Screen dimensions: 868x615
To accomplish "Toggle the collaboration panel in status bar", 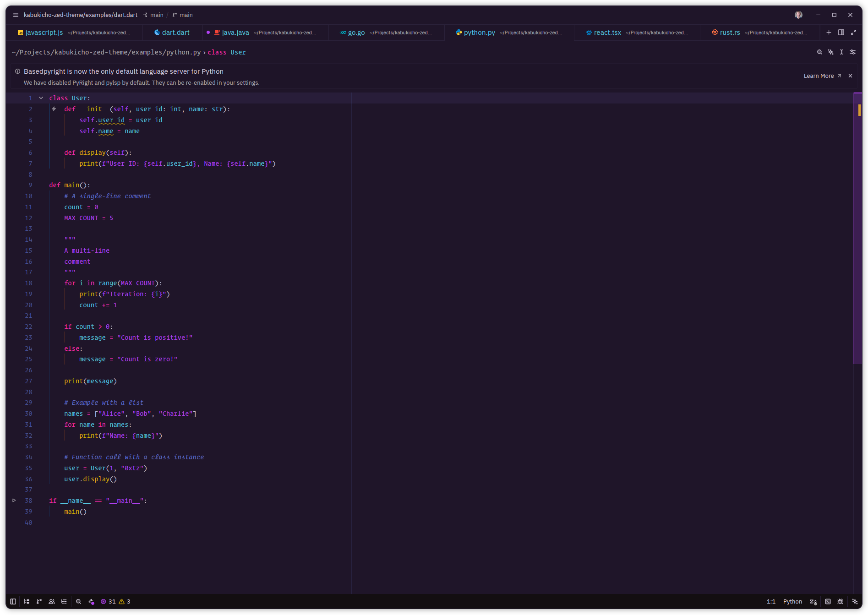I will tap(52, 602).
